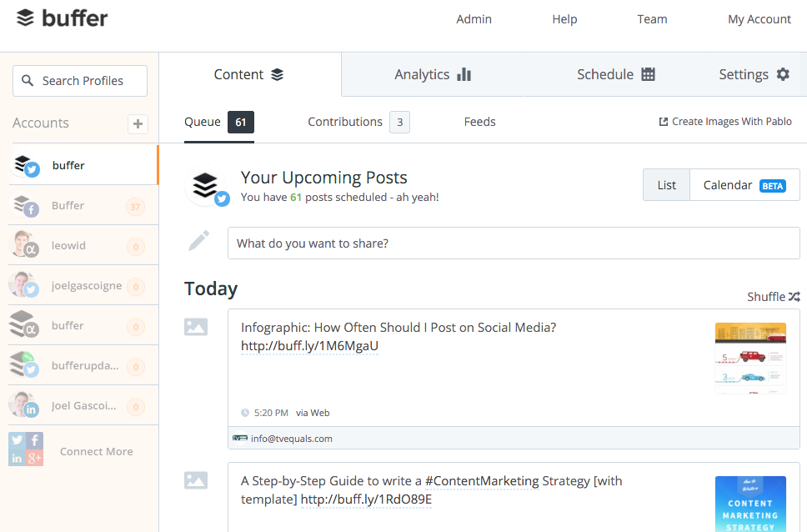Click the bufferupda... profile avatar

click(24, 365)
